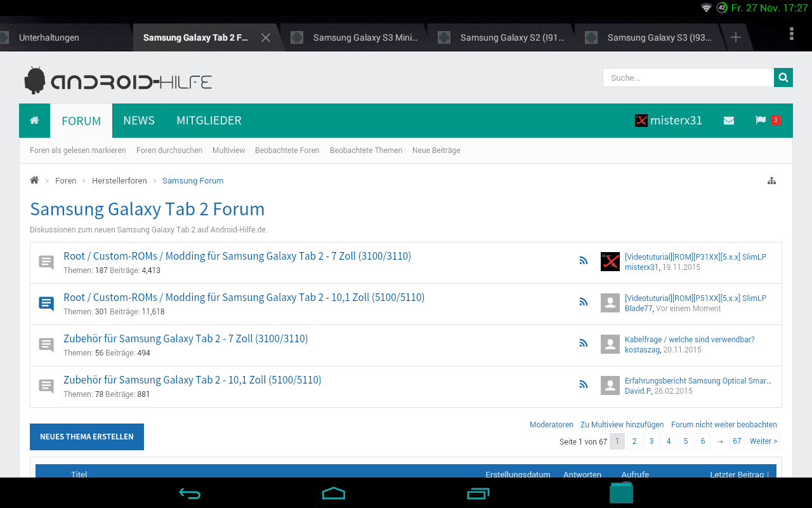Open Neue Beiträge link

coord(436,150)
